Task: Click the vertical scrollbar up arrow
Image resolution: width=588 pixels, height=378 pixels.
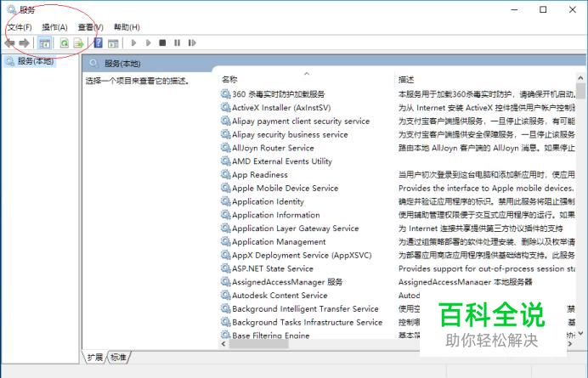Action: [x=580, y=78]
